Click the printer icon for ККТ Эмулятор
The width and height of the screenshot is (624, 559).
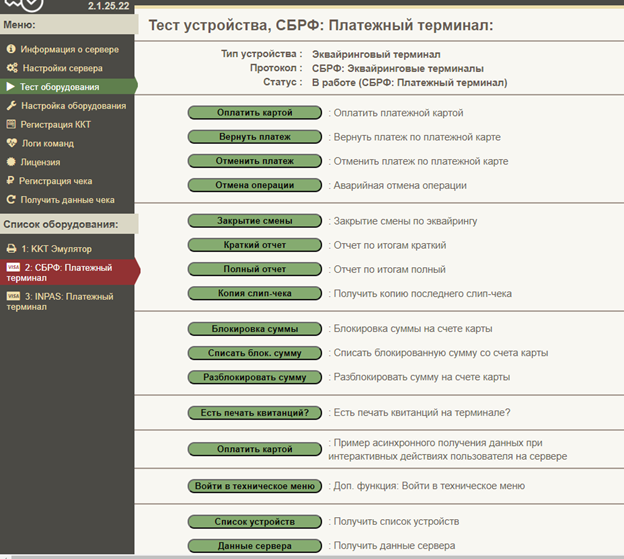(x=12, y=249)
